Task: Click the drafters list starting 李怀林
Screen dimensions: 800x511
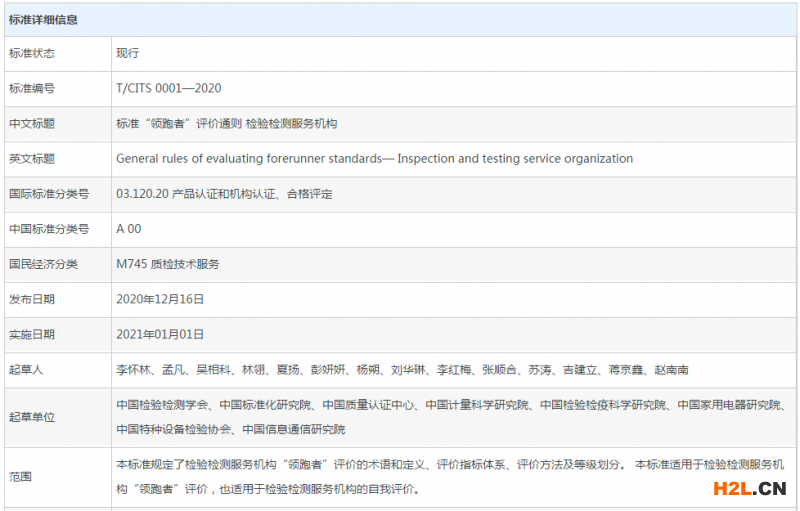Action: (x=403, y=370)
